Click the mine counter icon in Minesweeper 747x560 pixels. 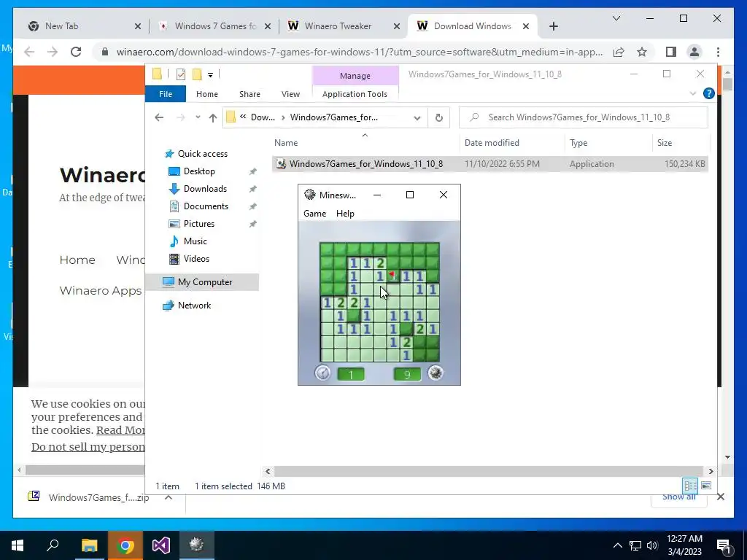(x=436, y=373)
